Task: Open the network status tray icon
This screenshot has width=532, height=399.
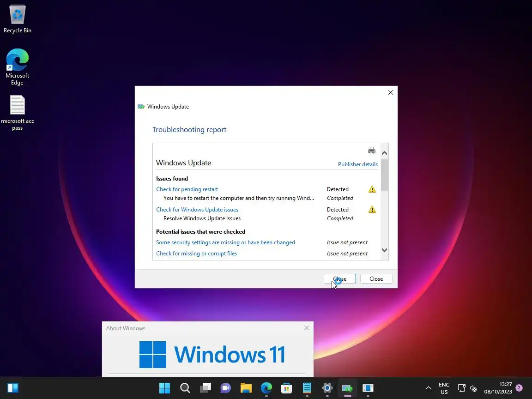Action: 462,388
